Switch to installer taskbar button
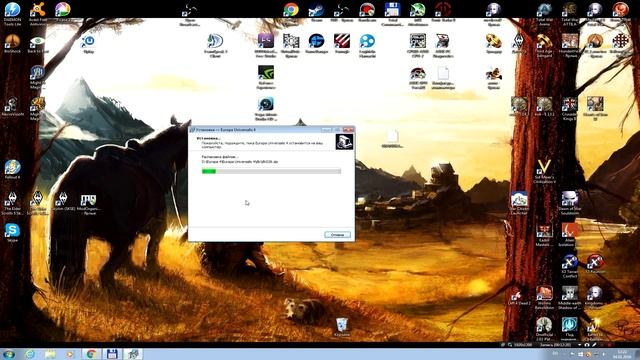This screenshot has height=360, width=640. pyautogui.click(x=133, y=354)
